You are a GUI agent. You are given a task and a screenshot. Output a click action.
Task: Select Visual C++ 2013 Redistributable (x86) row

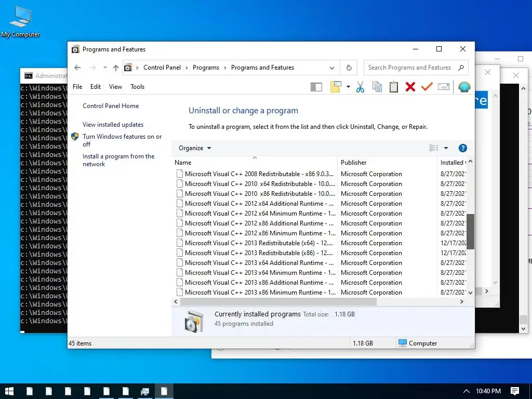click(321, 253)
